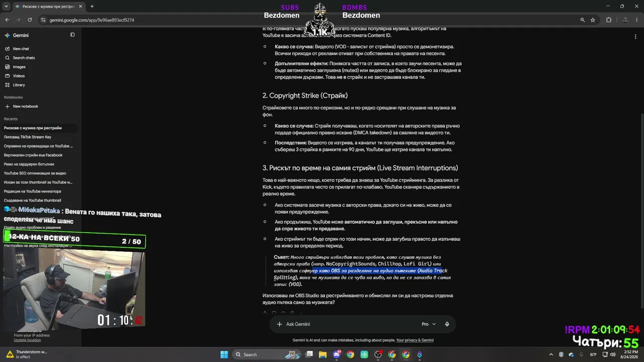
Task: Click the Gemini sparkle logo
Action: pyautogui.click(x=7, y=35)
